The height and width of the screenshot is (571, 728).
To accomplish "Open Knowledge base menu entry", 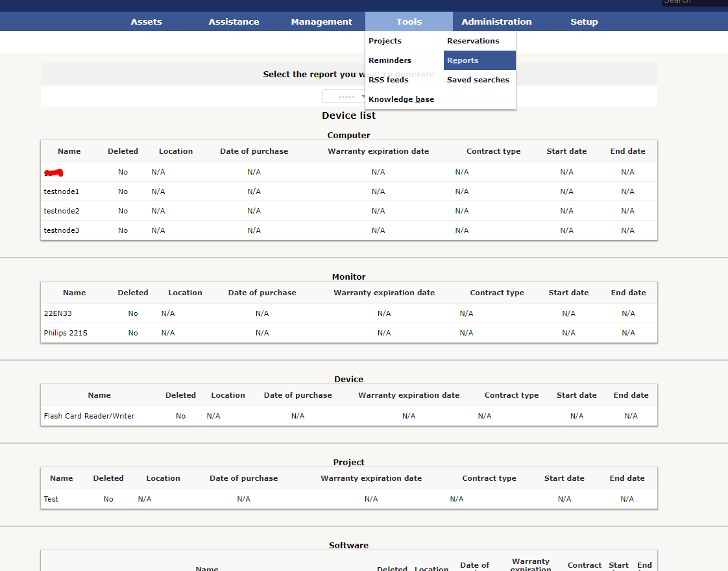I will coord(401,99).
